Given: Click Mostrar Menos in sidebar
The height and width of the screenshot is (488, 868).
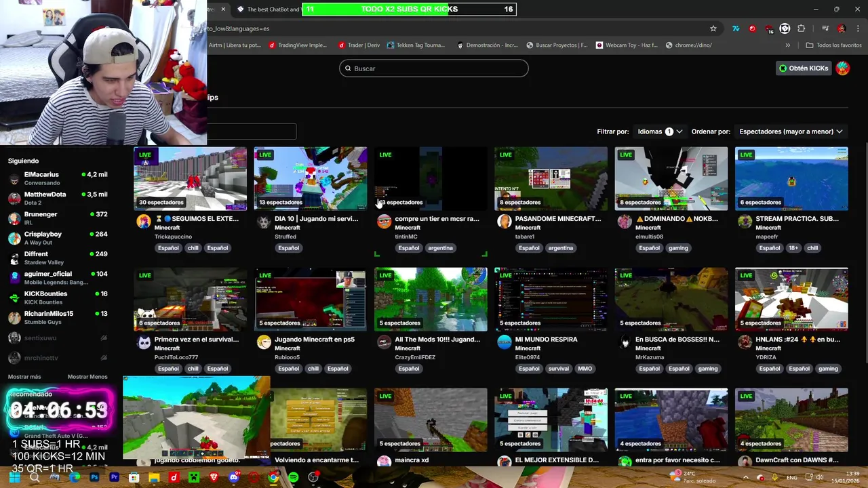Looking at the screenshot, I should (87, 377).
